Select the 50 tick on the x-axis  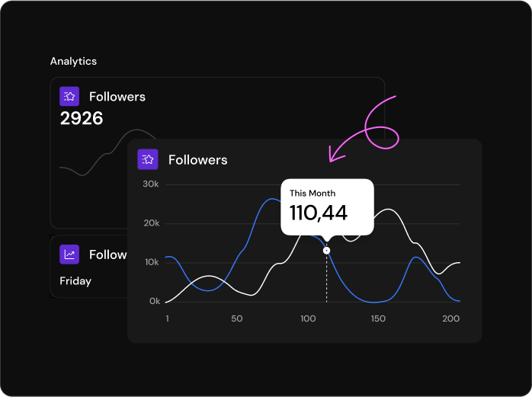pos(237,319)
